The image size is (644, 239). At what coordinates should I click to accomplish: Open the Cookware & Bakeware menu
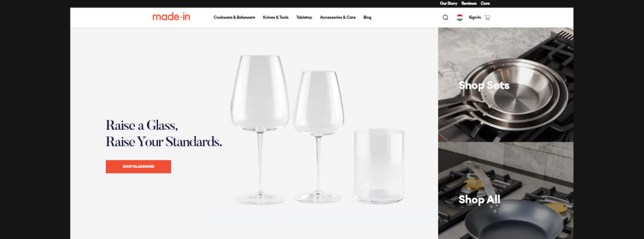234,17
